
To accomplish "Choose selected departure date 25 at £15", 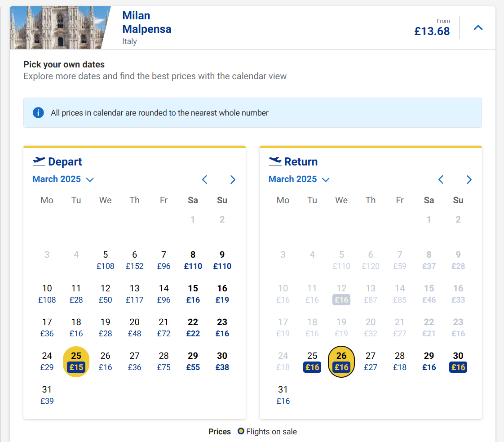I will [x=76, y=362].
